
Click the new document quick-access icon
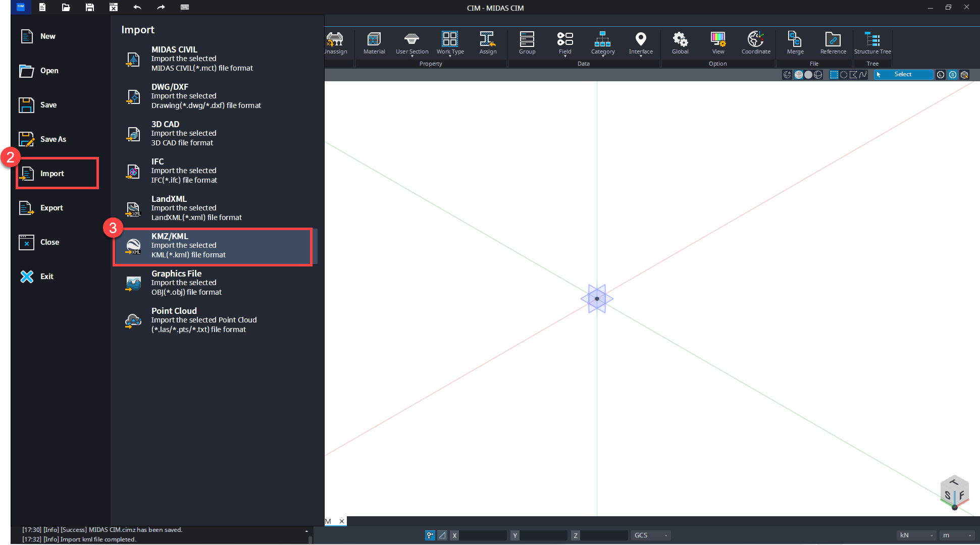[x=42, y=7]
